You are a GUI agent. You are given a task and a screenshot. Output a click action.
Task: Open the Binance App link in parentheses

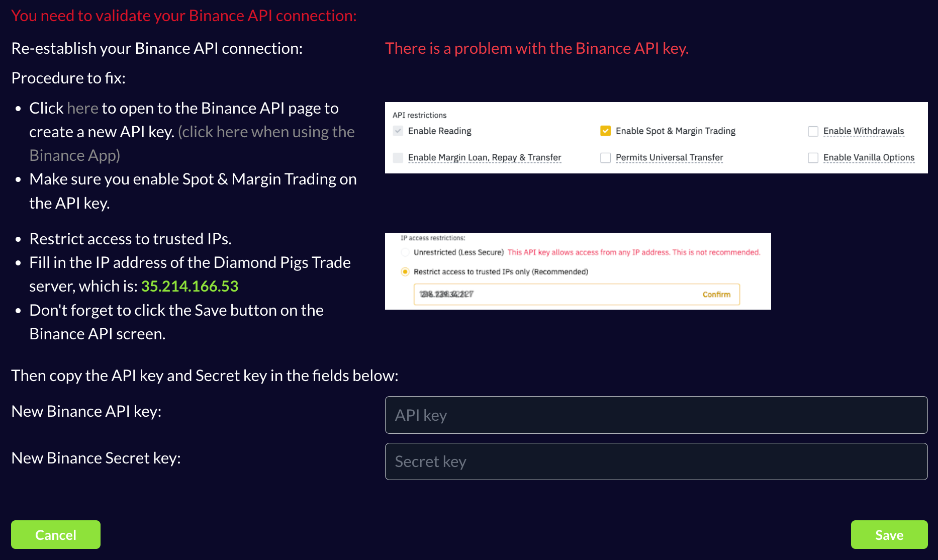pos(192,144)
